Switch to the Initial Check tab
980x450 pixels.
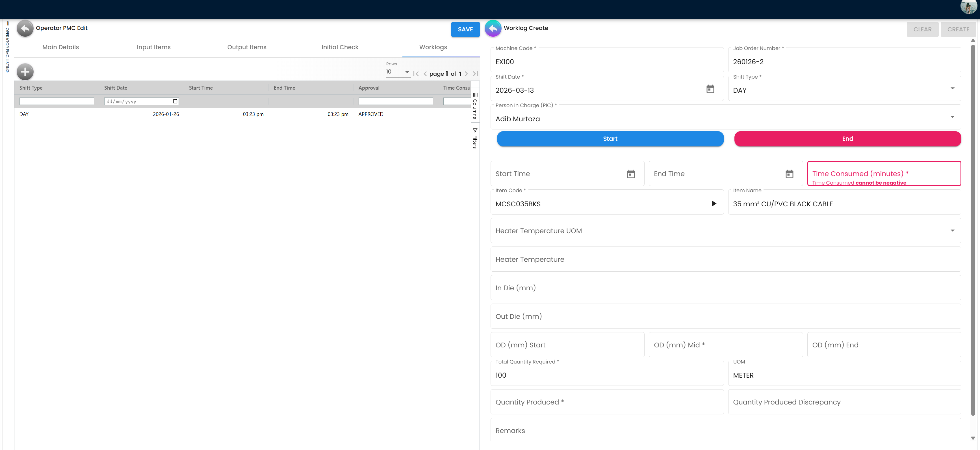pyautogui.click(x=340, y=47)
